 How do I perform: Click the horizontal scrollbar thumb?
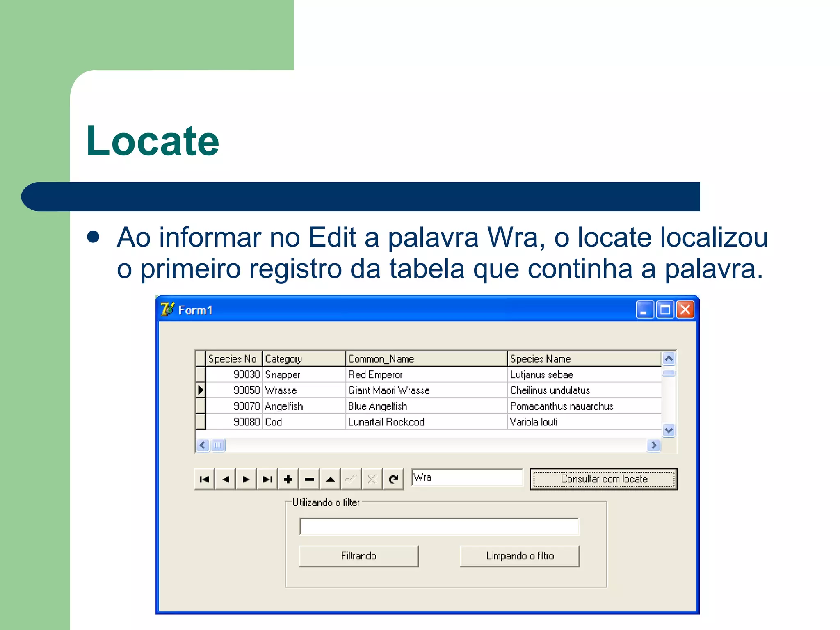[218, 445]
